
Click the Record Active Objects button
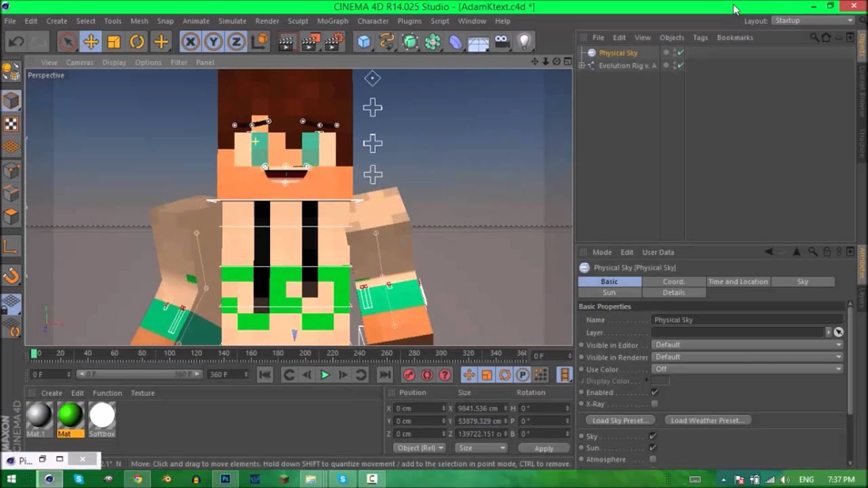[410, 375]
